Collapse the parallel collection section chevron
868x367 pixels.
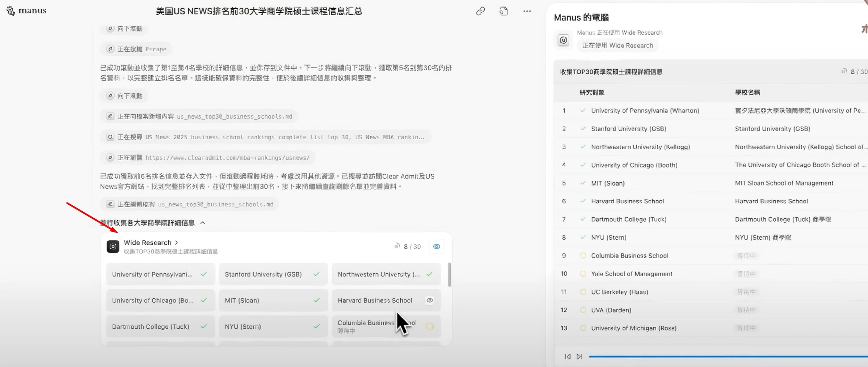tap(203, 223)
